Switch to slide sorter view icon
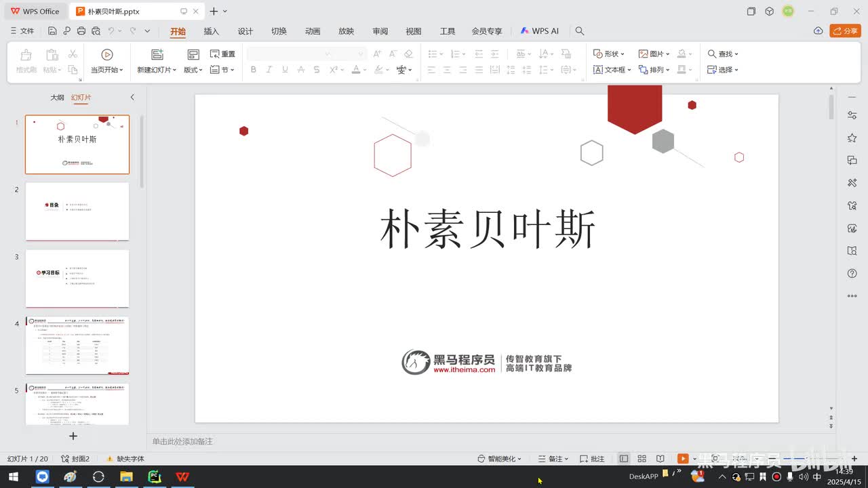The width and height of the screenshot is (868, 488). point(642,459)
